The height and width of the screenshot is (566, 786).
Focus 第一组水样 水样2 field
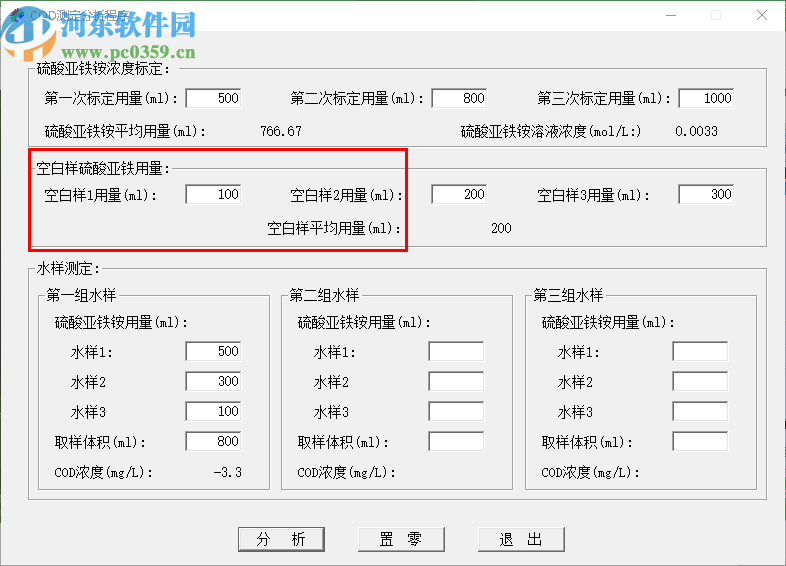[x=214, y=382]
